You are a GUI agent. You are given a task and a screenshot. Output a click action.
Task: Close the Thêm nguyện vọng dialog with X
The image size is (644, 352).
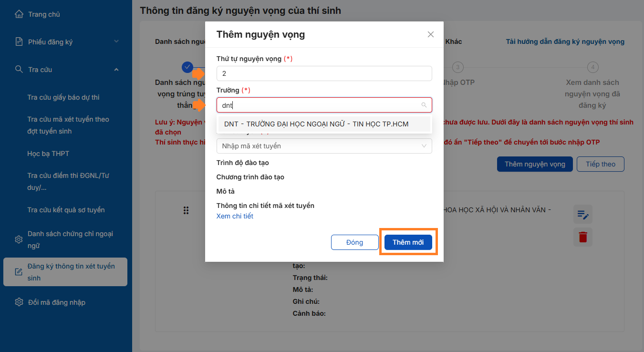[431, 34]
